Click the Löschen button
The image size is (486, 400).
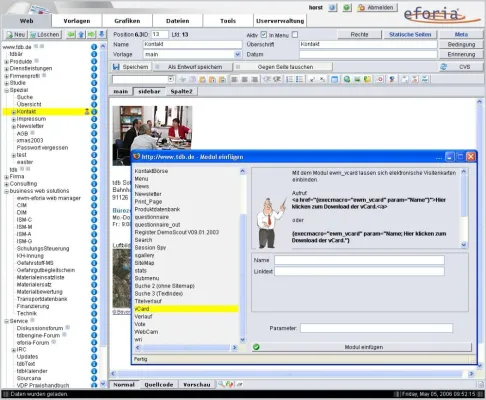click(45, 34)
